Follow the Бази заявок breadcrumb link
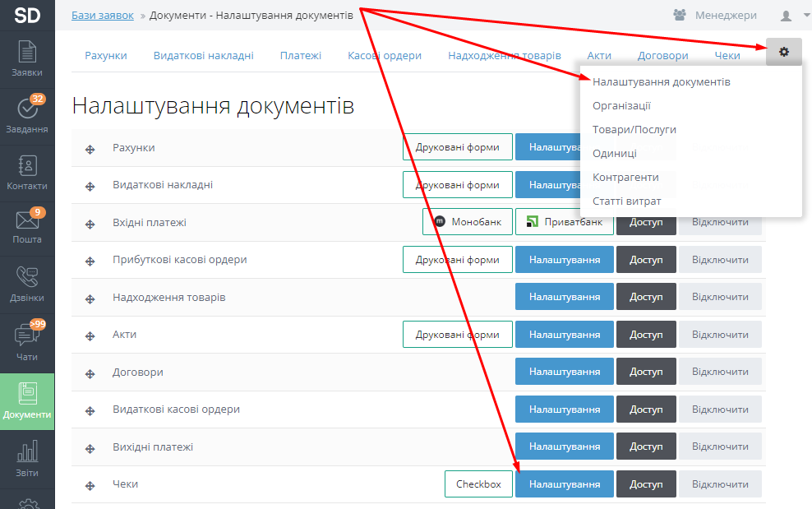The image size is (812, 509). point(104,16)
